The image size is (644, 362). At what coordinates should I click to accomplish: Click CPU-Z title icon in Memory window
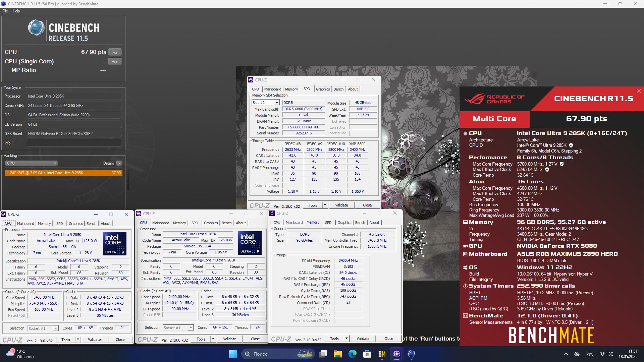[x=272, y=213]
